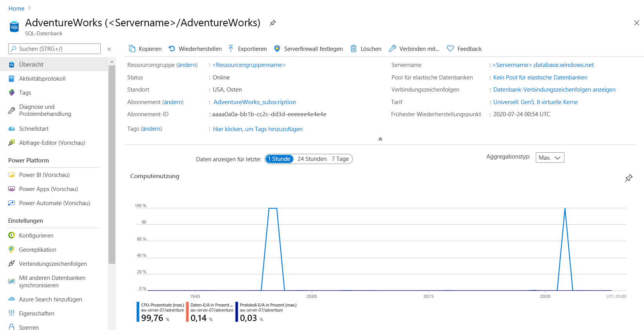Viewport: 644px width, 330px height.
Task: Pin the Computenutzung chart
Action: point(629,178)
